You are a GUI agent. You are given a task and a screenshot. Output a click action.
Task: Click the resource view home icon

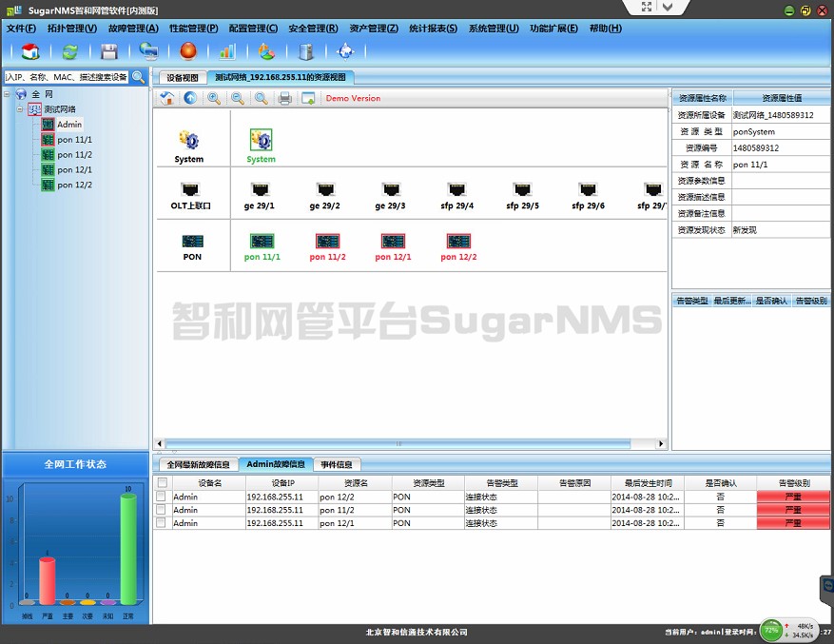click(x=167, y=98)
